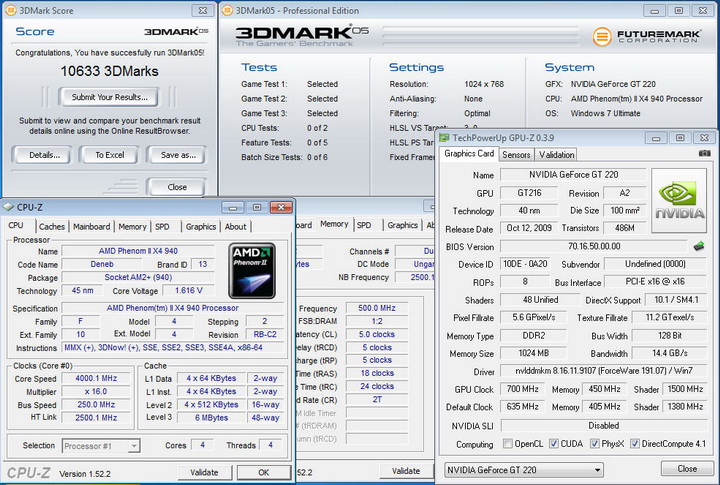
Task: Switch to the Mainboard tab in front CPU-Z
Action: pos(91,226)
